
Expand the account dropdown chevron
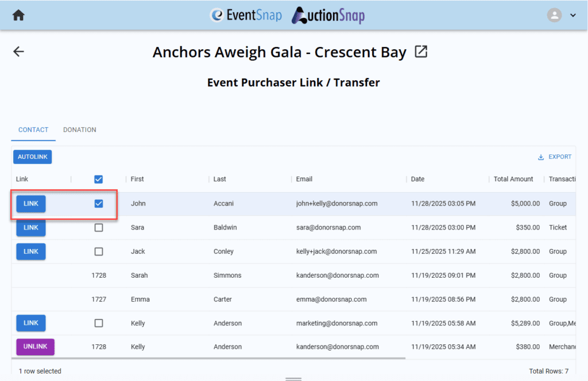pyautogui.click(x=572, y=15)
